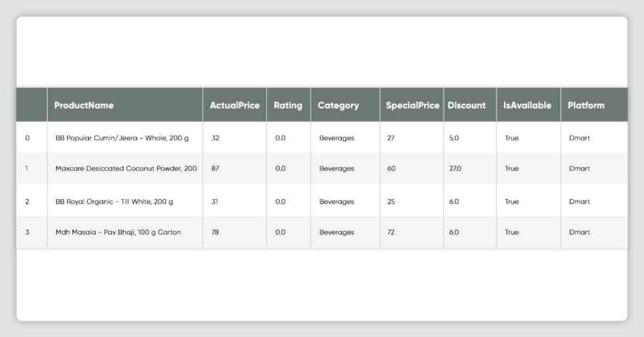Select the SpecialPrice column header
644x337 pixels.
coord(413,106)
